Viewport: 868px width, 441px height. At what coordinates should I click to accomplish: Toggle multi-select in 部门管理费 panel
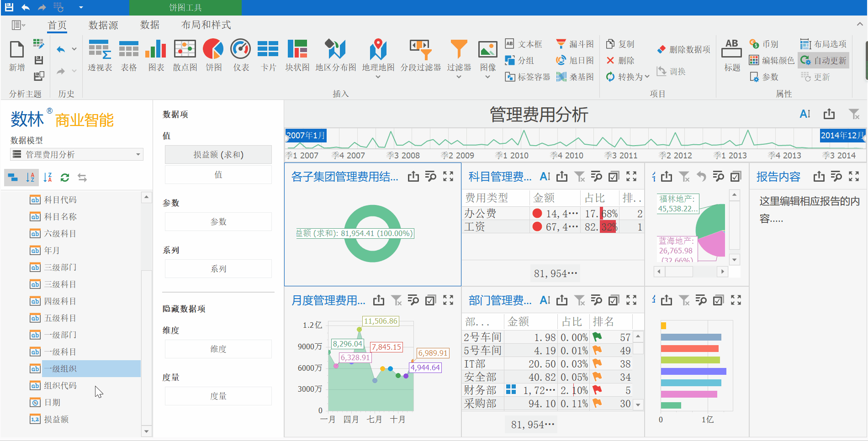point(614,300)
